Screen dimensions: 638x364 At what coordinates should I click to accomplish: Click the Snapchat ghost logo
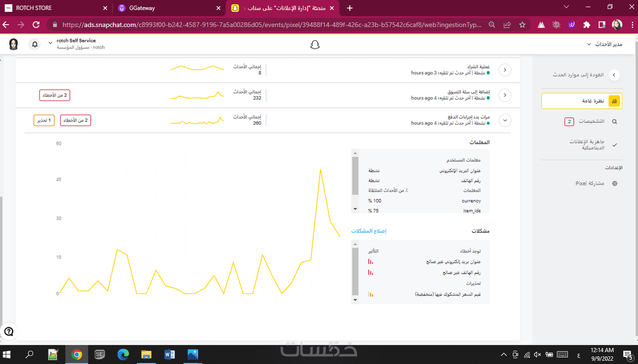click(x=315, y=45)
